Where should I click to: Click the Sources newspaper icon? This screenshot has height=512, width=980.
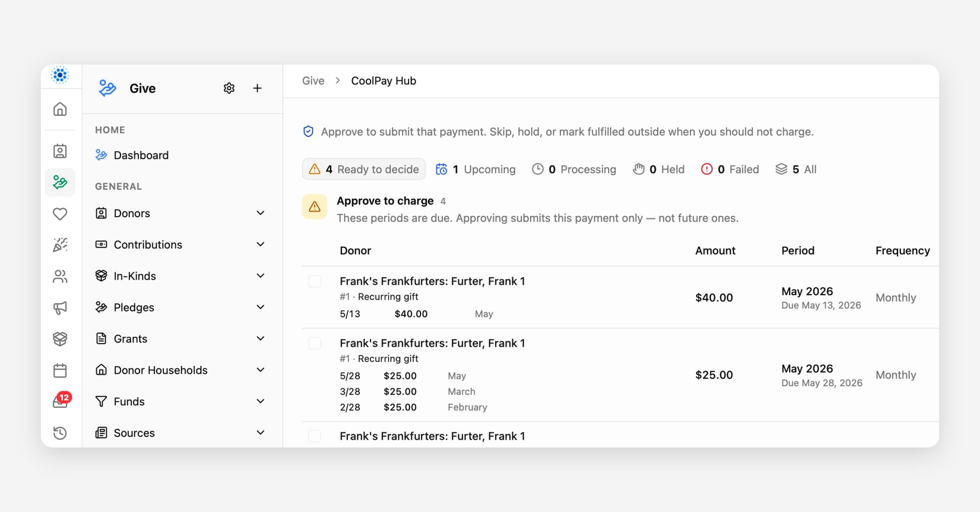101,433
